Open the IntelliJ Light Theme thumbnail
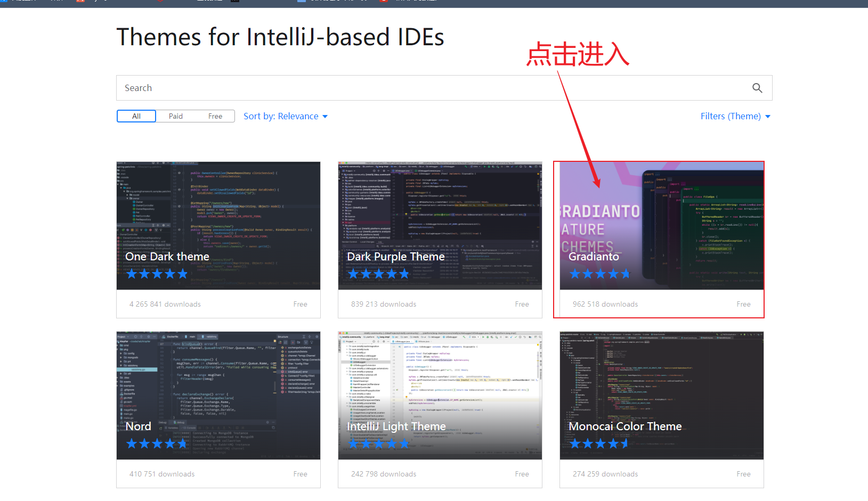 [x=440, y=396]
